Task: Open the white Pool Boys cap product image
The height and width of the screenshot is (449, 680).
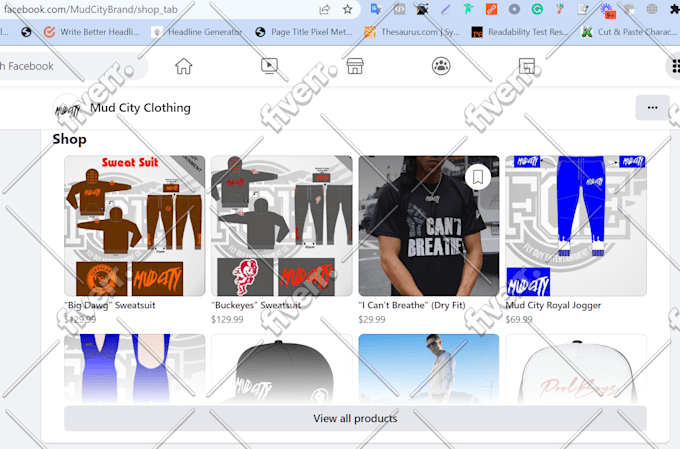Action: point(576,369)
